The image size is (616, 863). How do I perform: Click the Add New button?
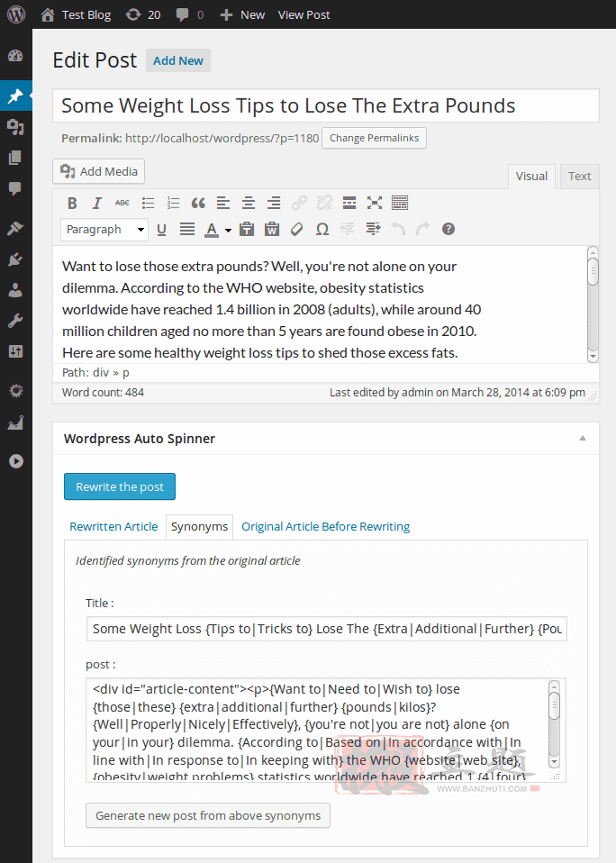177,60
